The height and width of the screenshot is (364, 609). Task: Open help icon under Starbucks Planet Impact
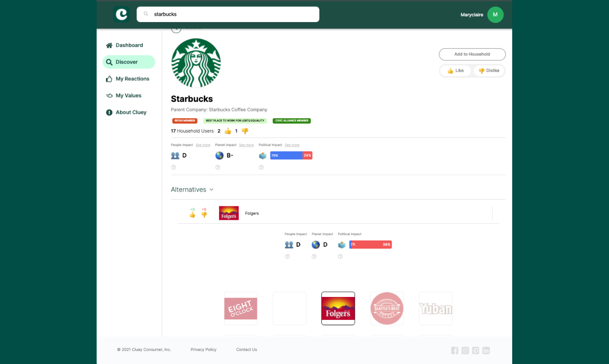click(218, 167)
